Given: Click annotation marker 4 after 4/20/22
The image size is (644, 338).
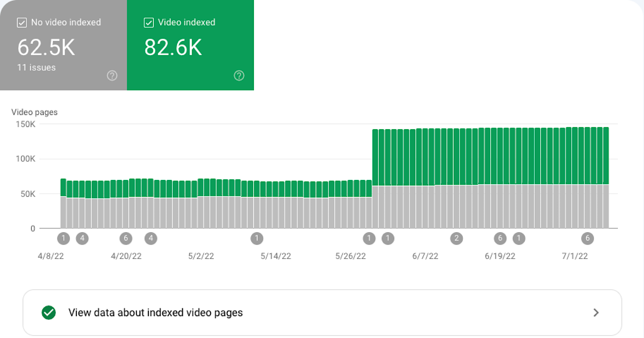Looking at the screenshot, I should click(x=151, y=238).
